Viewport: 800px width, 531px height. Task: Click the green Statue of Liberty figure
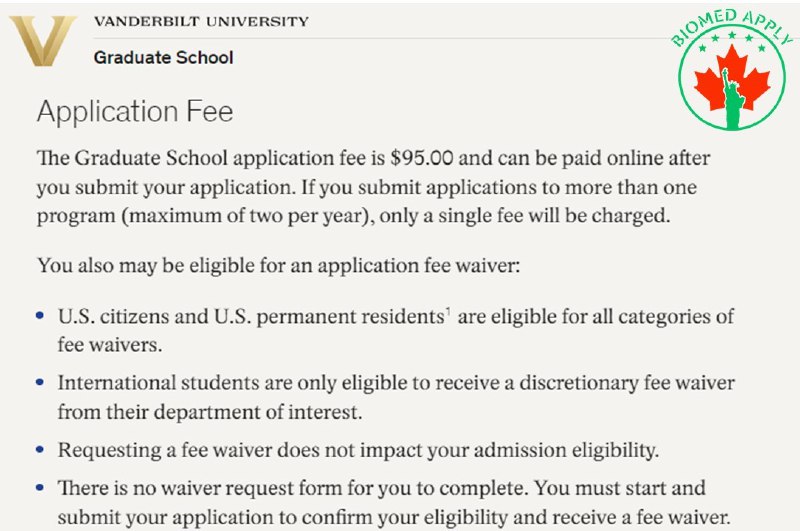click(733, 99)
